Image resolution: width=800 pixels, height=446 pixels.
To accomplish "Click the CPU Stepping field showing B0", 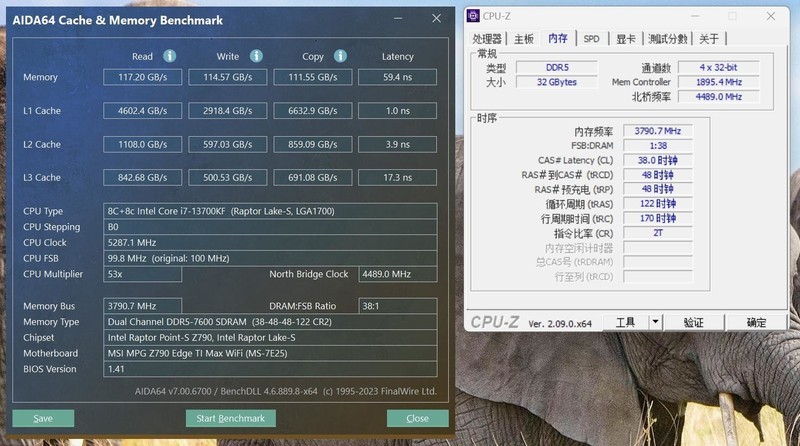I will pos(270,227).
